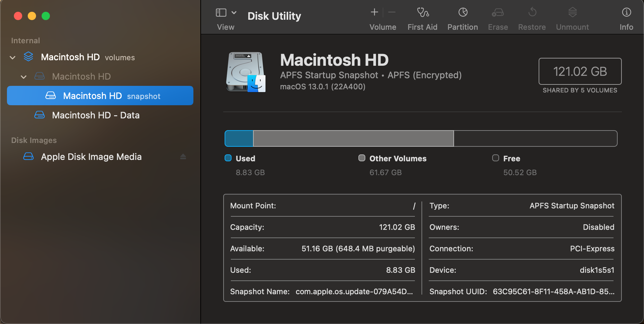
Task: Click the 121.02 GB capacity box
Action: pos(580,71)
